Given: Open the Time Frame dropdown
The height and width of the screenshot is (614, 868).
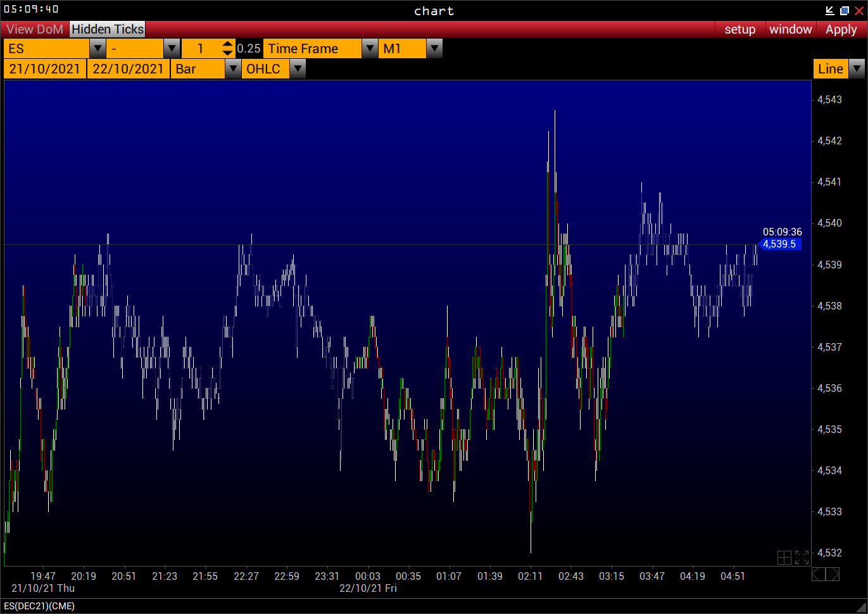Looking at the screenshot, I should pyautogui.click(x=370, y=48).
